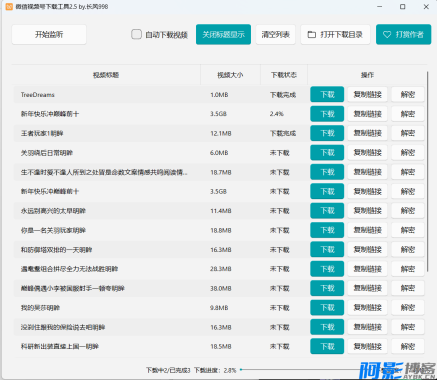
Task: Toggle 关闭标题显示 button
Action: (x=223, y=34)
